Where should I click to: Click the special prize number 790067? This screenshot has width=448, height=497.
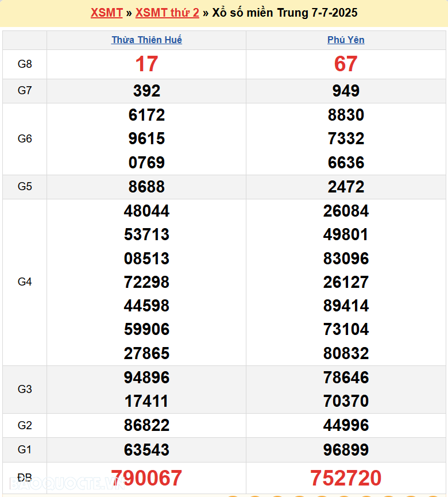tap(146, 478)
